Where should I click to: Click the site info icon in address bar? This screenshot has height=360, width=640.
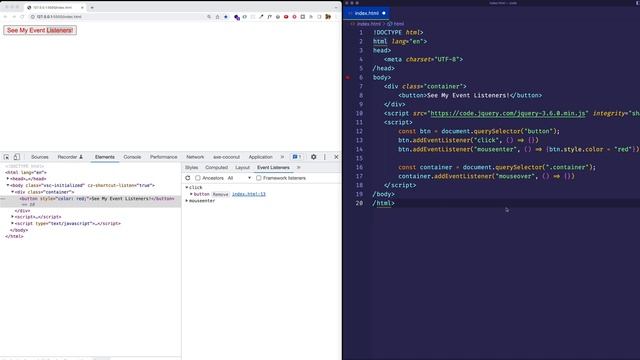click(x=33, y=17)
